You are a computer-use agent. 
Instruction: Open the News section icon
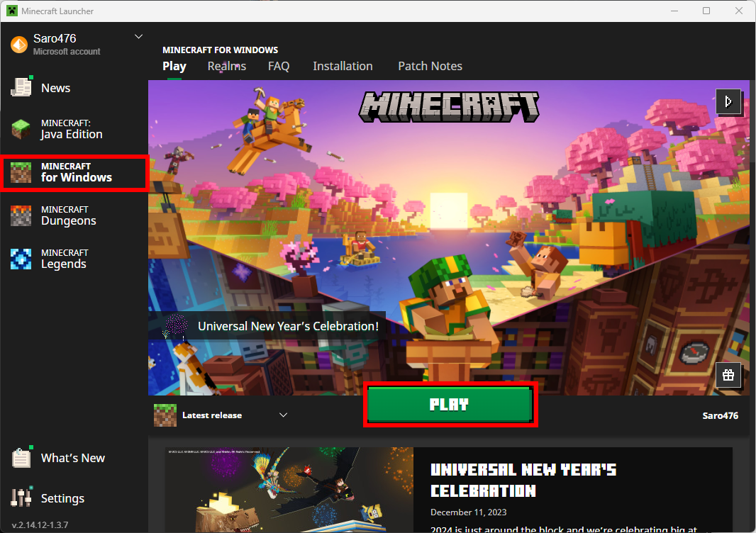[x=22, y=87]
